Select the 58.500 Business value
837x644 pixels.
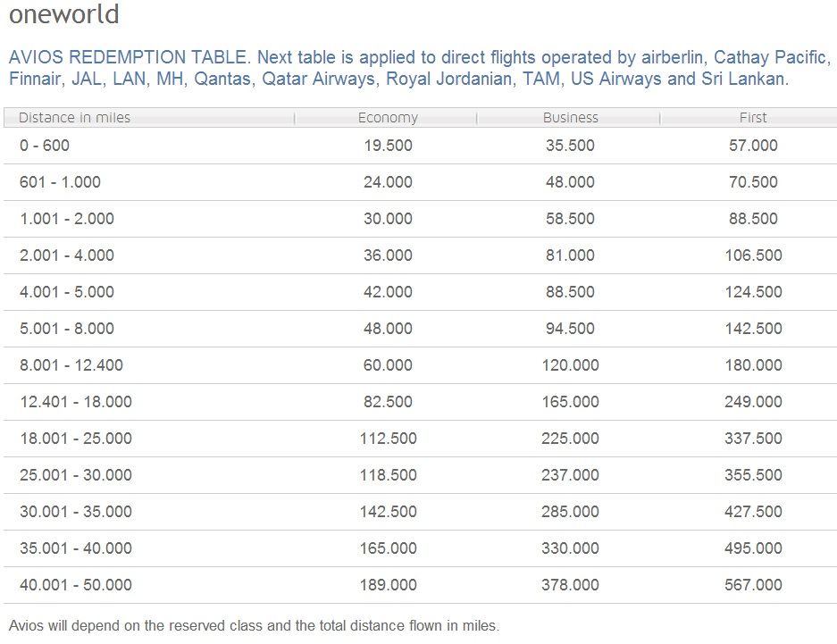pos(570,218)
